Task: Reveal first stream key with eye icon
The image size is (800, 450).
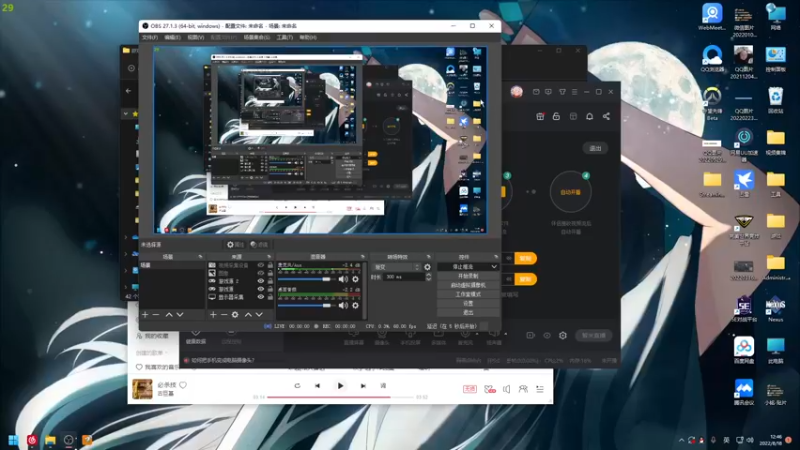Action: click(x=509, y=258)
